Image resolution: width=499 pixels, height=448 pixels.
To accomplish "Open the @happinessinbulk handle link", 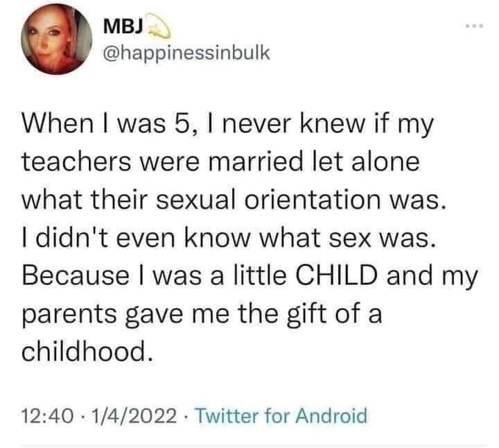I will coord(180,56).
